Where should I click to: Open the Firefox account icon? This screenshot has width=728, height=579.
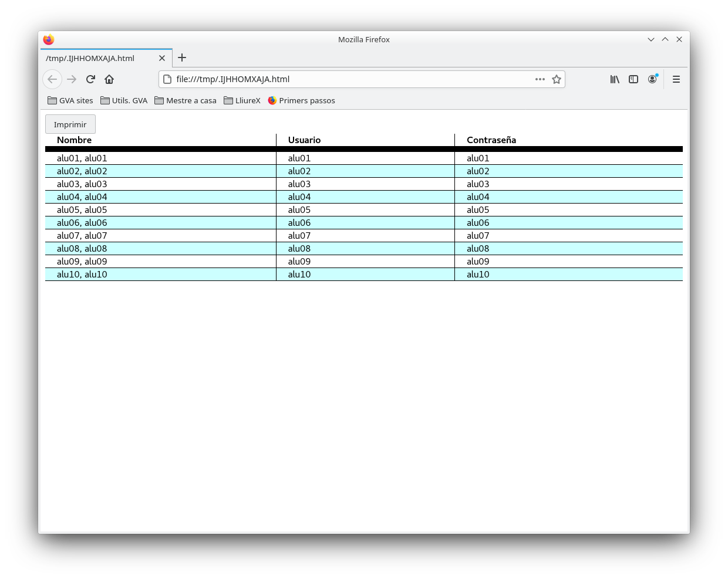point(652,79)
